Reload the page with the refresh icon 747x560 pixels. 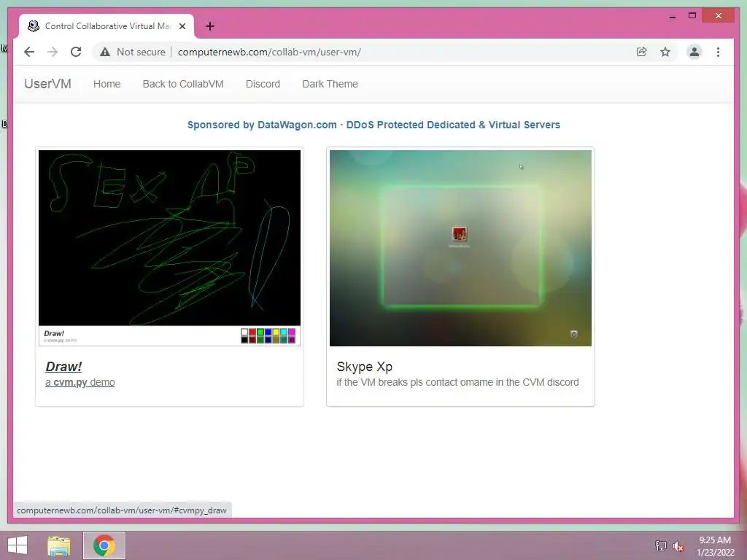tap(76, 52)
